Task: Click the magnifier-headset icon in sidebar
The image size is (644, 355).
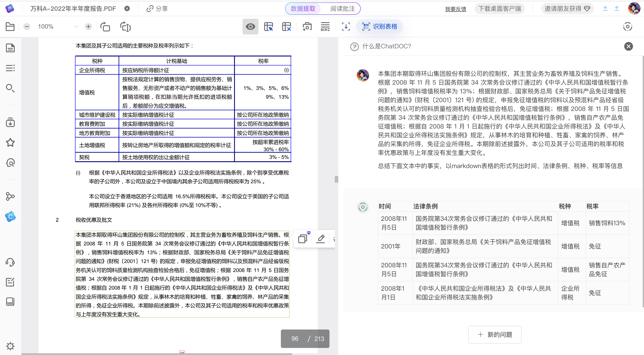Action: coord(10,163)
